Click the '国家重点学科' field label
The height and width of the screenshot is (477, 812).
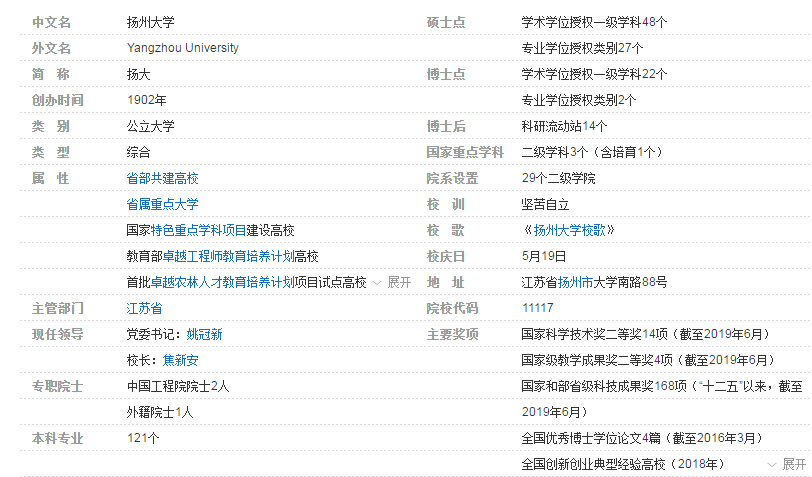tap(465, 152)
